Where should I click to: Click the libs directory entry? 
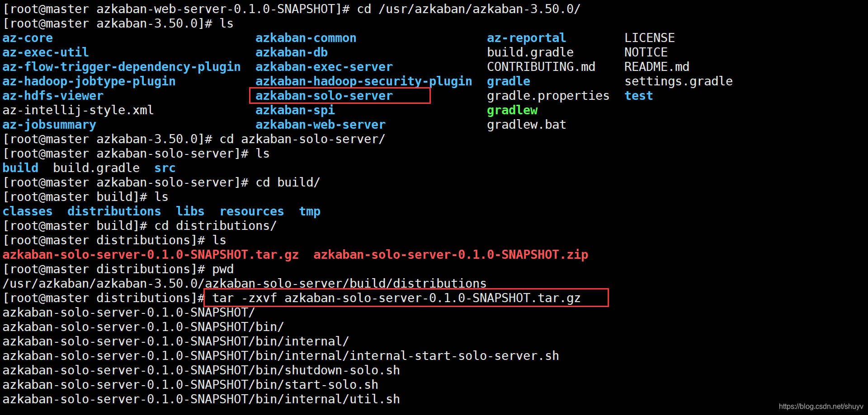(x=190, y=211)
